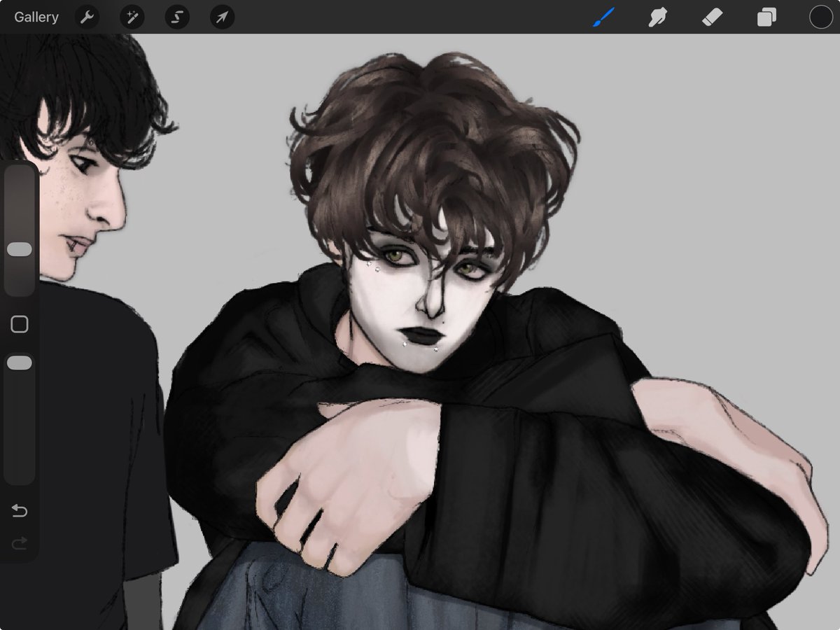Select the Transform arrow tool

click(222, 17)
